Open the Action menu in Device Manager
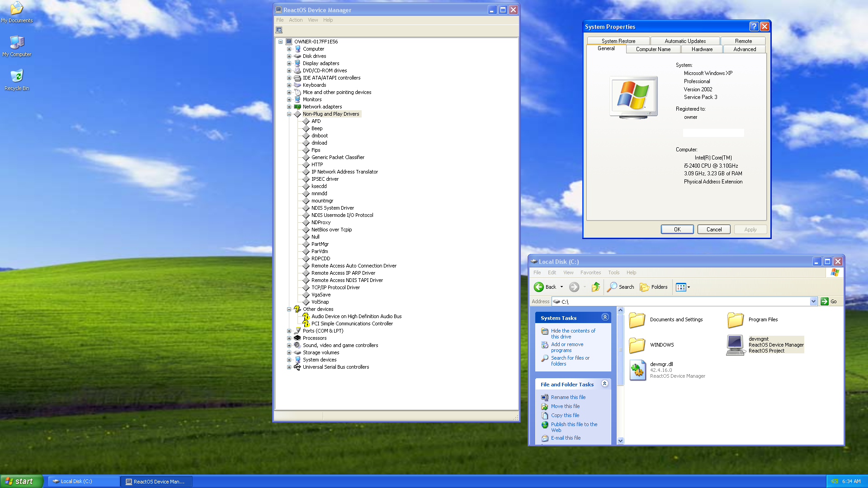This screenshot has height=488, width=868. coord(296,20)
